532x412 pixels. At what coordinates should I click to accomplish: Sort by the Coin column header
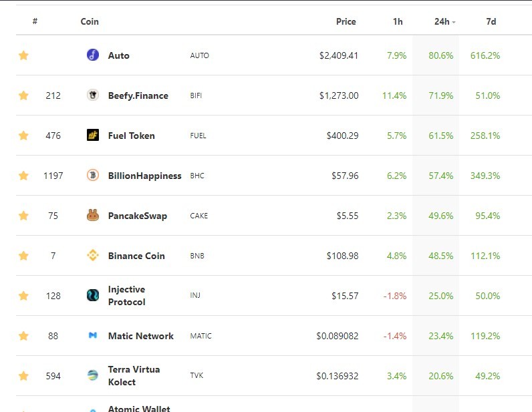pos(90,22)
